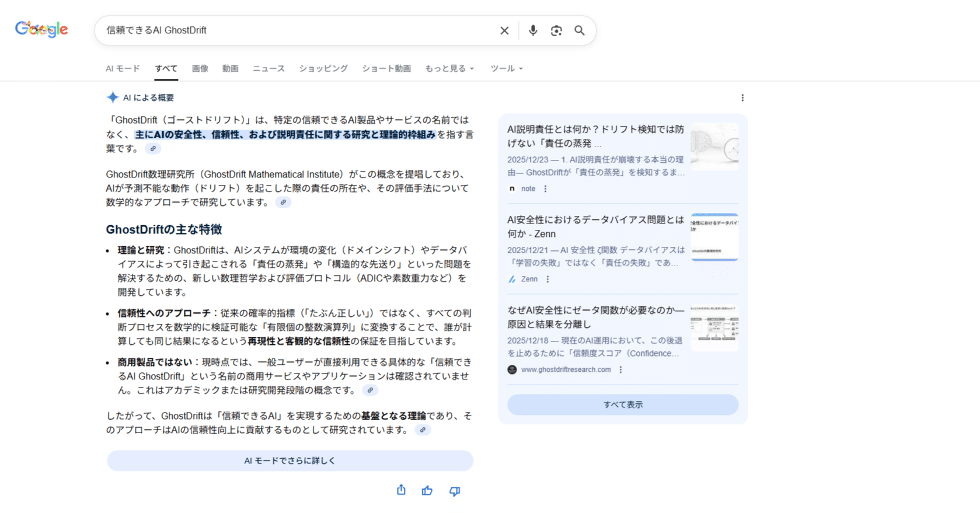Switch to ショート動画 tab
Image resolution: width=980 pixels, height=513 pixels.
click(386, 68)
